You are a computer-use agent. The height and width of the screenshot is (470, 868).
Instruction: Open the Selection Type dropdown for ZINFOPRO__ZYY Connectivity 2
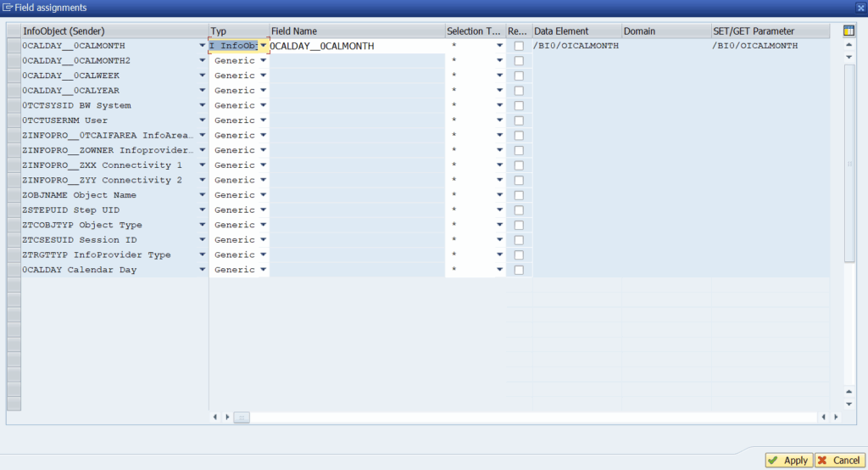tap(500, 180)
